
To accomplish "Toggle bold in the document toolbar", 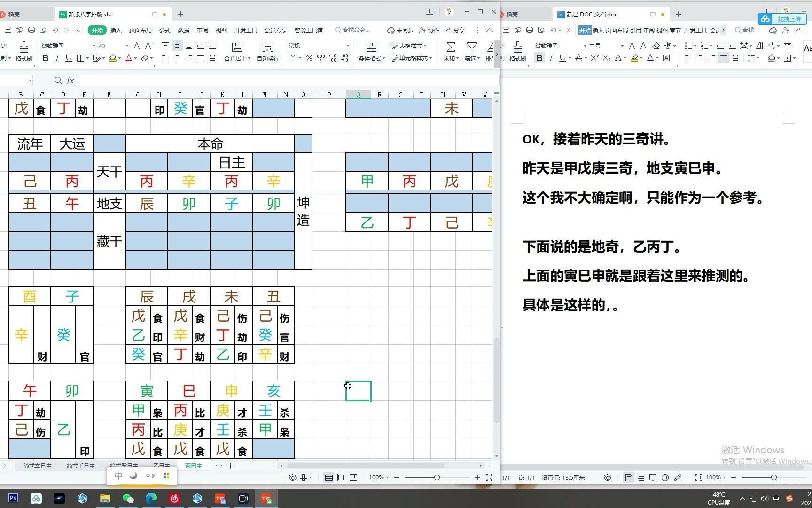I will click(539, 58).
